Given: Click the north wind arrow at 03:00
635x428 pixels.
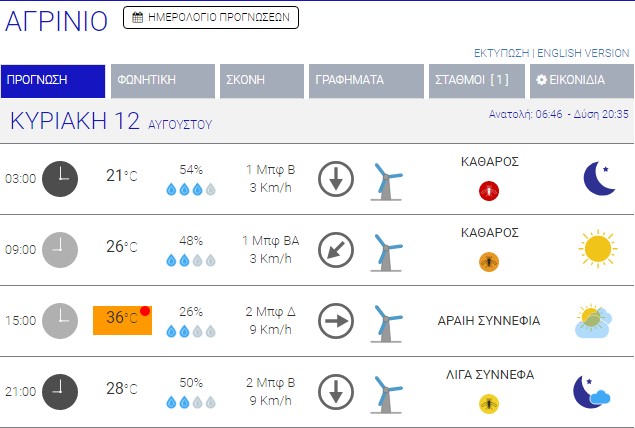Looking at the screenshot, I should (x=336, y=180).
